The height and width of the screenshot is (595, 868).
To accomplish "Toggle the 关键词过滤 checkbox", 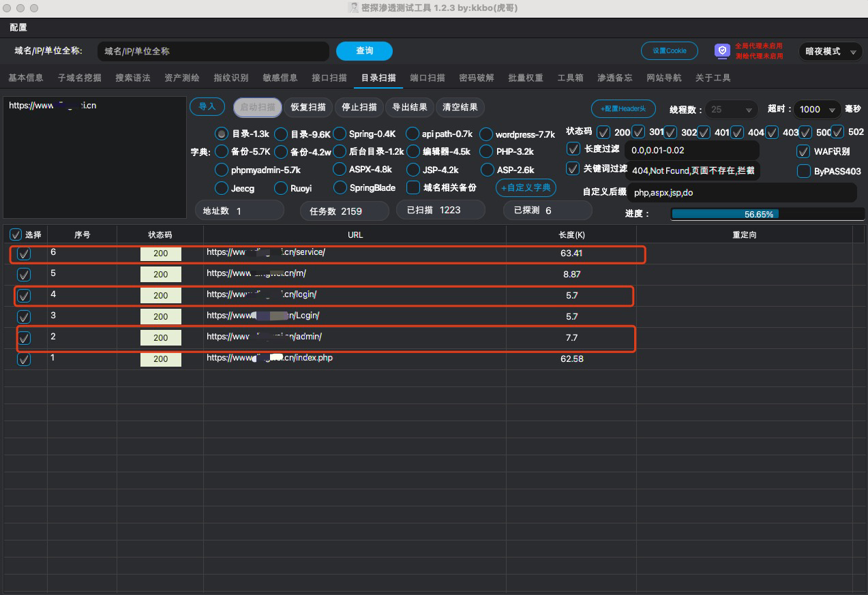I will 573,168.
